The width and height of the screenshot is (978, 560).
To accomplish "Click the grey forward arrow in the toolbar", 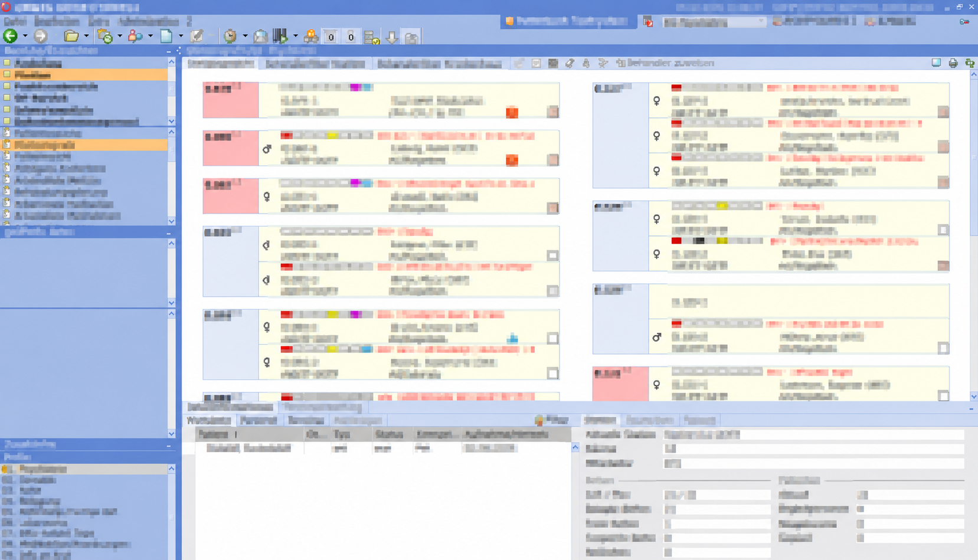I will [x=40, y=37].
